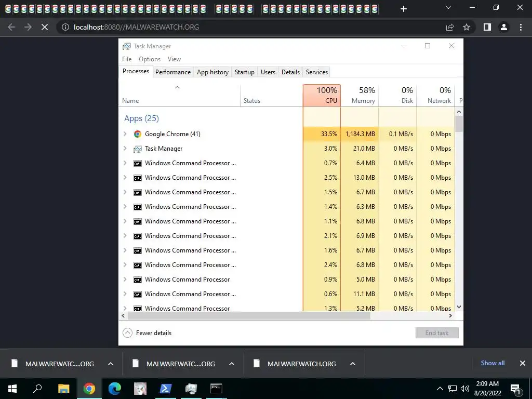Switch to the Performance tab
This screenshot has width=532, height=399.
173,72
